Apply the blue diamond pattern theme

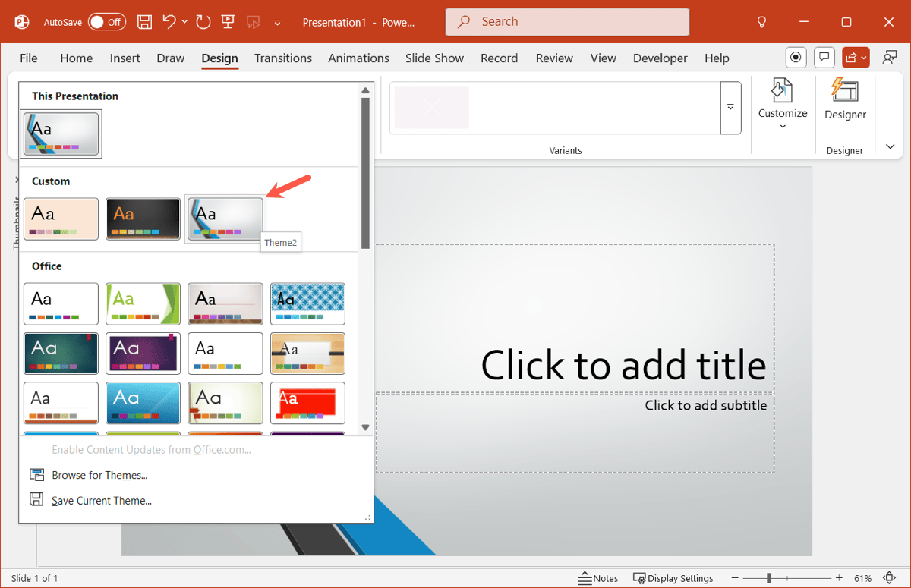307,303
